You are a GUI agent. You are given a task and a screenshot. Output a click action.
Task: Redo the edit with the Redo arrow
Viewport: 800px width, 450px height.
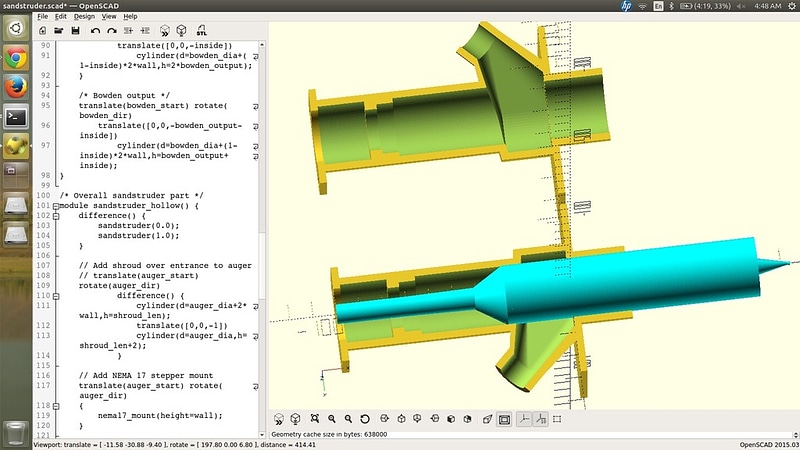pyautogui.click(x=112, y=31)
